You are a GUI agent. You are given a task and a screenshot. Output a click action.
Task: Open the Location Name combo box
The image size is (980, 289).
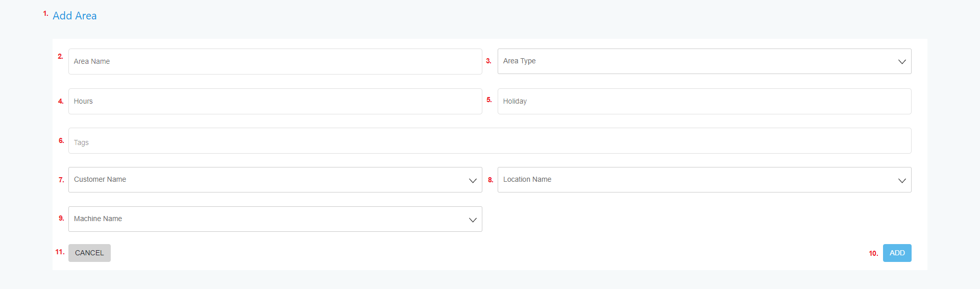point(704,180)
